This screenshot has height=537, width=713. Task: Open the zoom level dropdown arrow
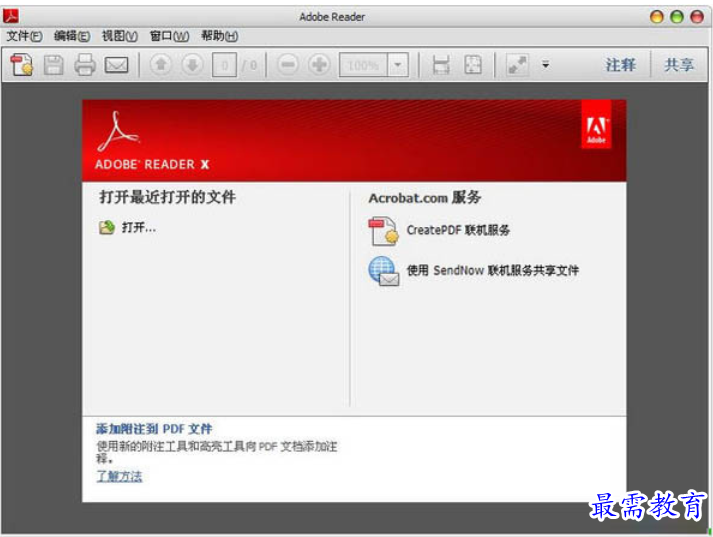point(398,65)
